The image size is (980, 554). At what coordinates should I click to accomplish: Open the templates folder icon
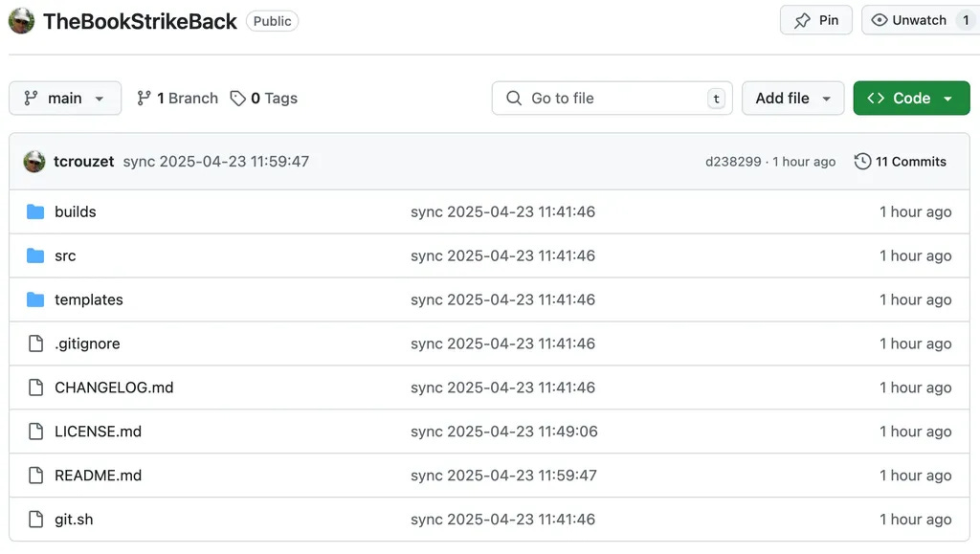(x=35, y=299)
